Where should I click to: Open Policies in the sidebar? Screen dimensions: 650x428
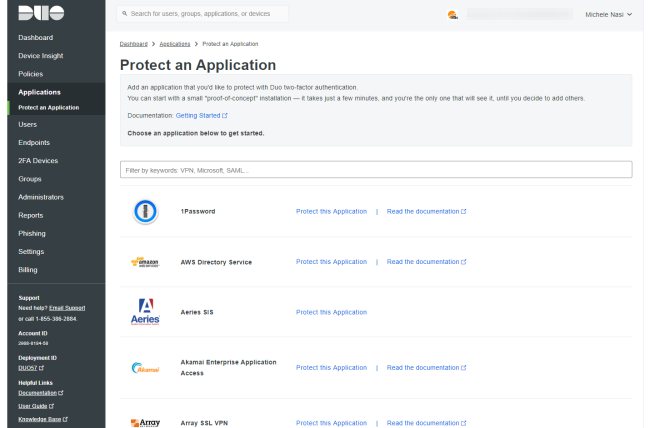click(x=31, y=74)
